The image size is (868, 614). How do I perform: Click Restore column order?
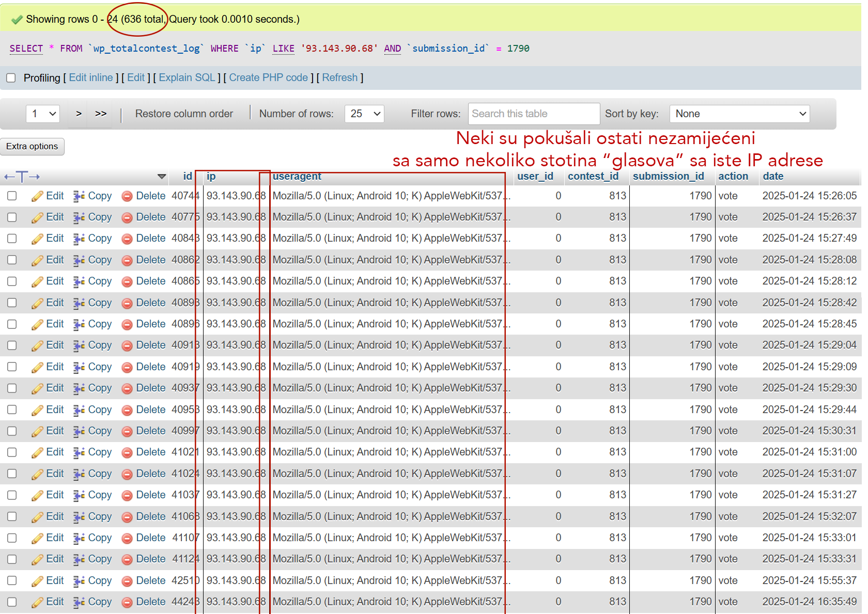[x=184, y=114]
